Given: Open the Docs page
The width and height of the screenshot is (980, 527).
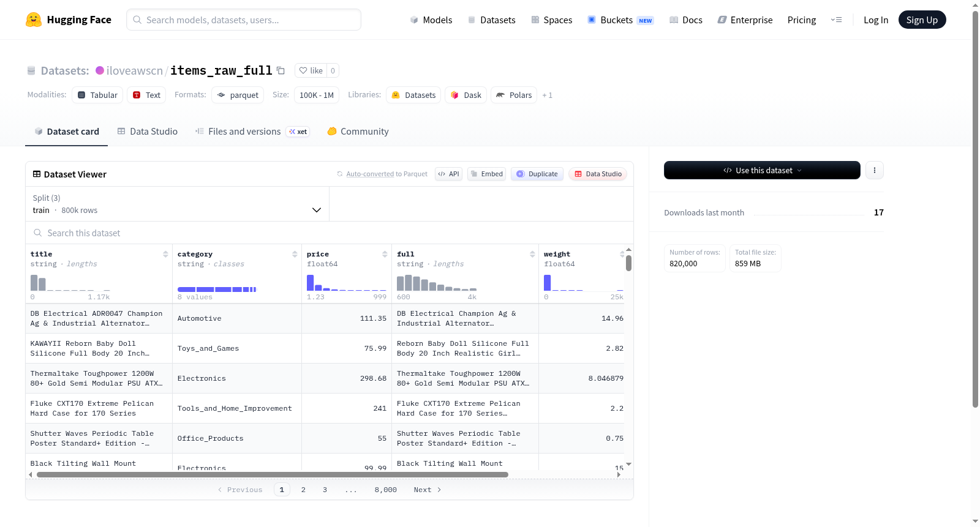Looking at the screenshot, I should pyautogui.click(x=686, y=20).
